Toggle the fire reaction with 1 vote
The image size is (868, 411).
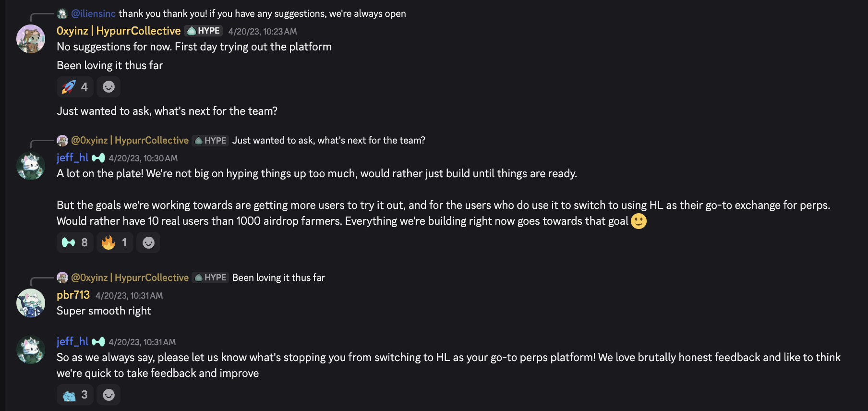[114, 242]
